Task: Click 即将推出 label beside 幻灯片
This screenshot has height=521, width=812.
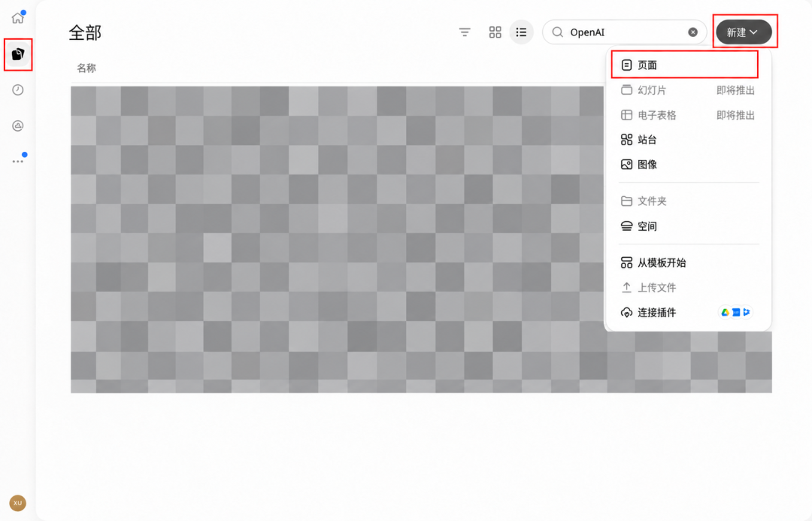Action: click(735, 90)
